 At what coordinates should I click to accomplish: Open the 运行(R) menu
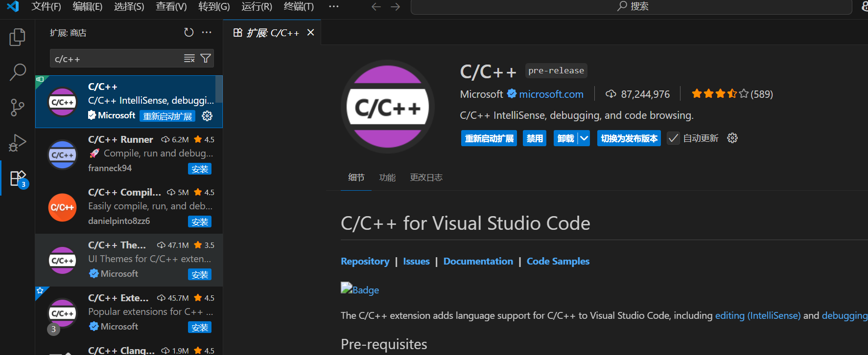click(257, 6)
